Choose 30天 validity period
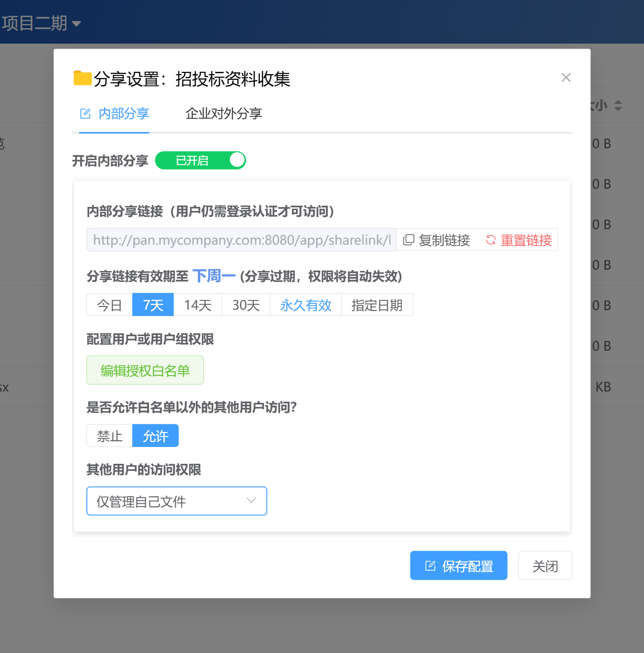644x653 pixels. [x=246, y=305]
